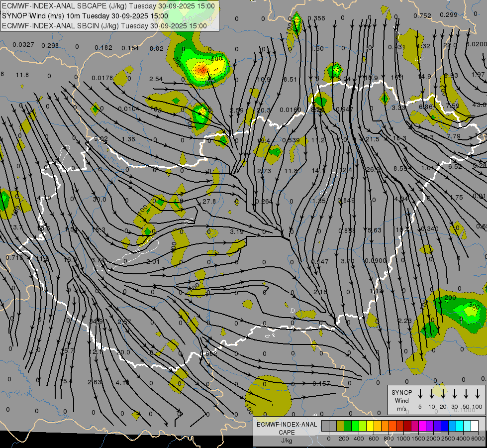The width and height of the screenshot is (487, 448).
Task: Click the map value 27.8
Action: pyautogui.click(x=209, y=202)
